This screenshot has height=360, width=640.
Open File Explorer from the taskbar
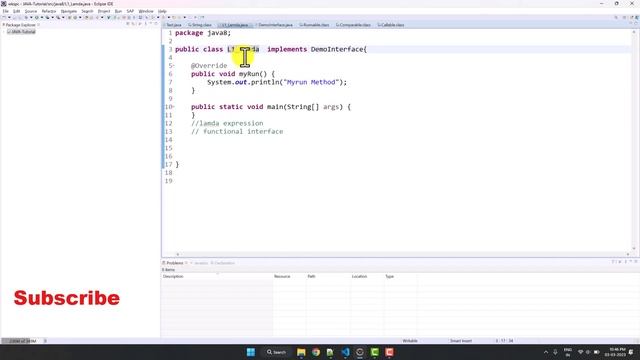tap(301, 352)
